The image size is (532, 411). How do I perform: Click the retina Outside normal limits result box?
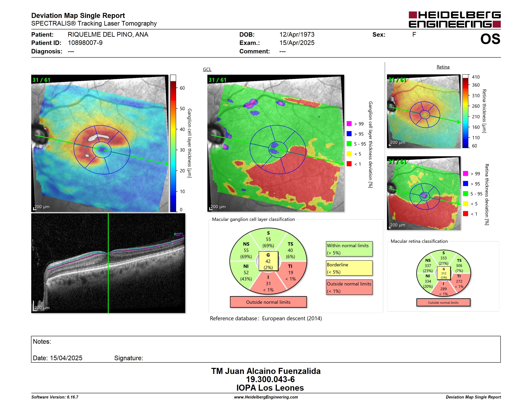[x=443, y=303]
